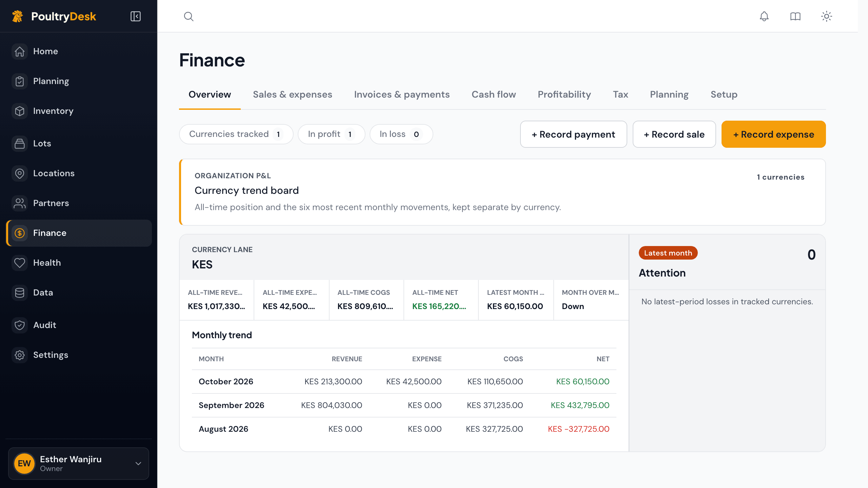The image size is (868, 488).
Task: Click the Lots container icon
Action: 20,144
